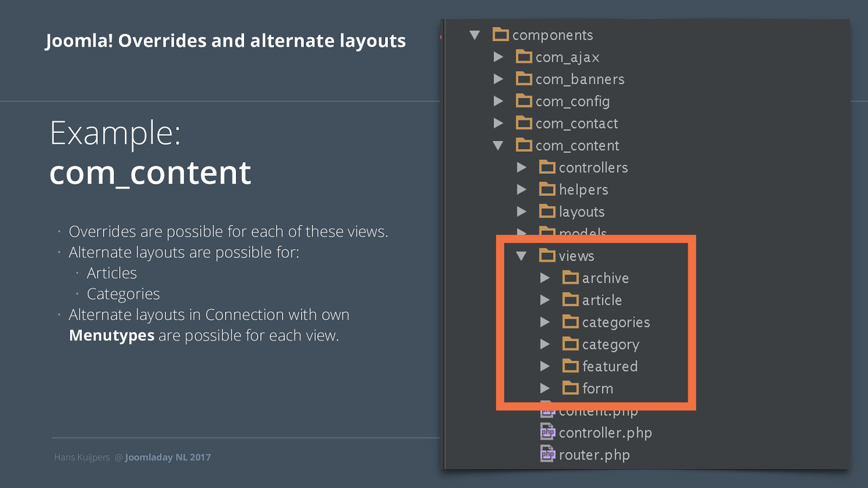Select the controller.php file name
This screenshot has width=868, height=488.
coord(605,433)
